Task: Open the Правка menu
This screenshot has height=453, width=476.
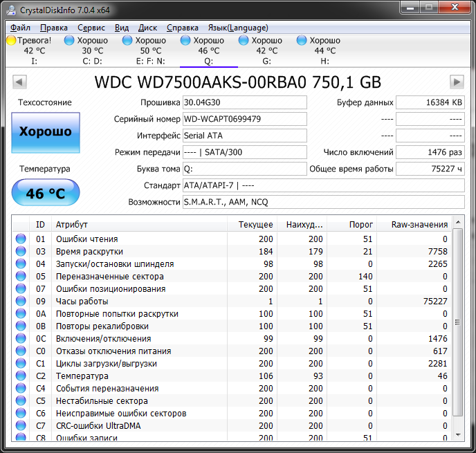Action: (x=54, y=28)
